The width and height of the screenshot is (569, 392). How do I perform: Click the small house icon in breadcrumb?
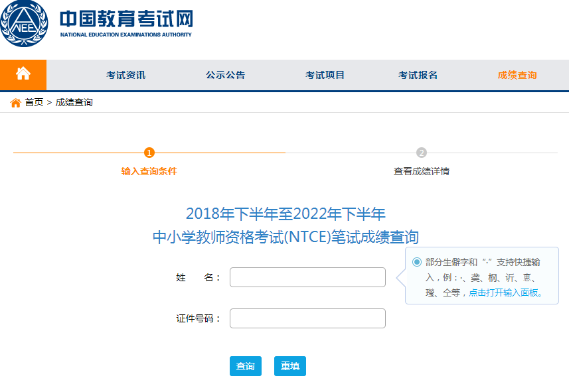click(x=16, y=103)
